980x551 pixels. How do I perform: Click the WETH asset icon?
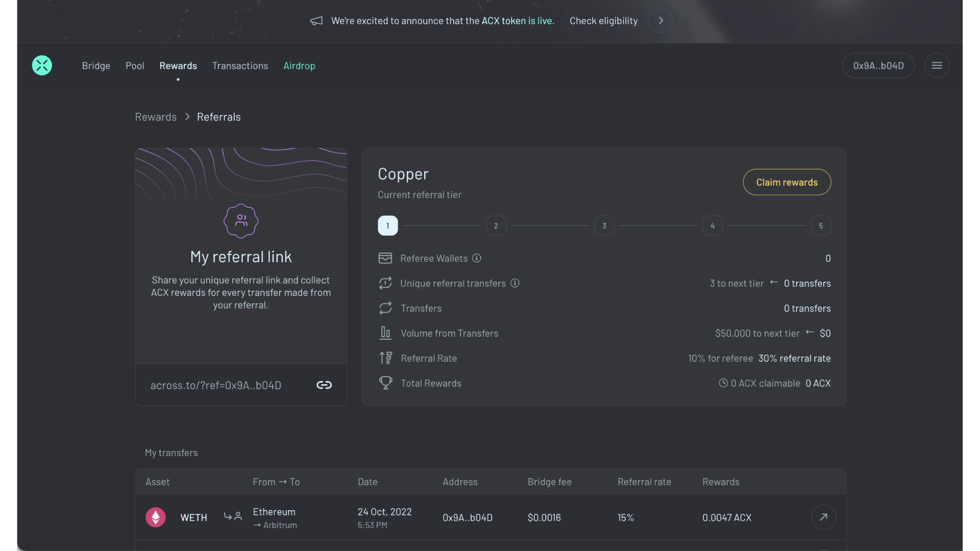coord(156,517)
